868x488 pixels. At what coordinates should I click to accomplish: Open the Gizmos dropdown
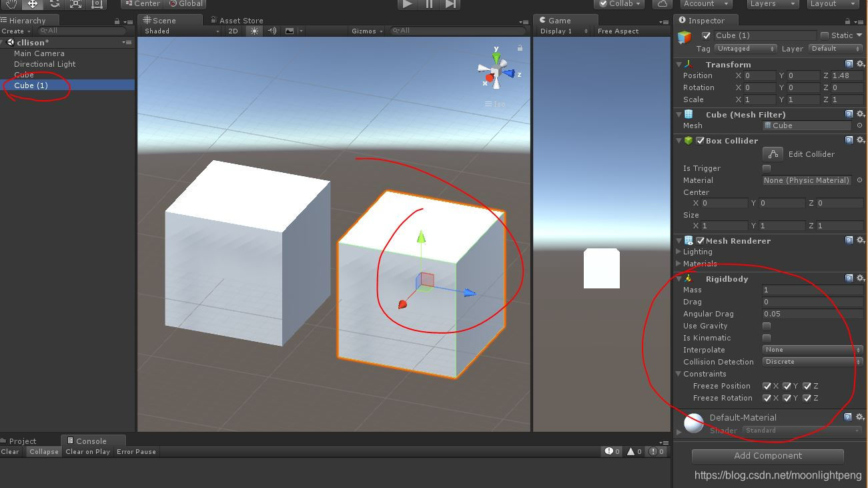[x=368, y=31]
